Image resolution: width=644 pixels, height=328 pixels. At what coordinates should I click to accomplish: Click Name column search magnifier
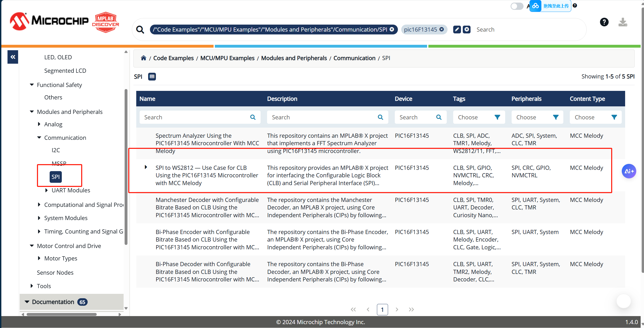[x=253, y=117]
